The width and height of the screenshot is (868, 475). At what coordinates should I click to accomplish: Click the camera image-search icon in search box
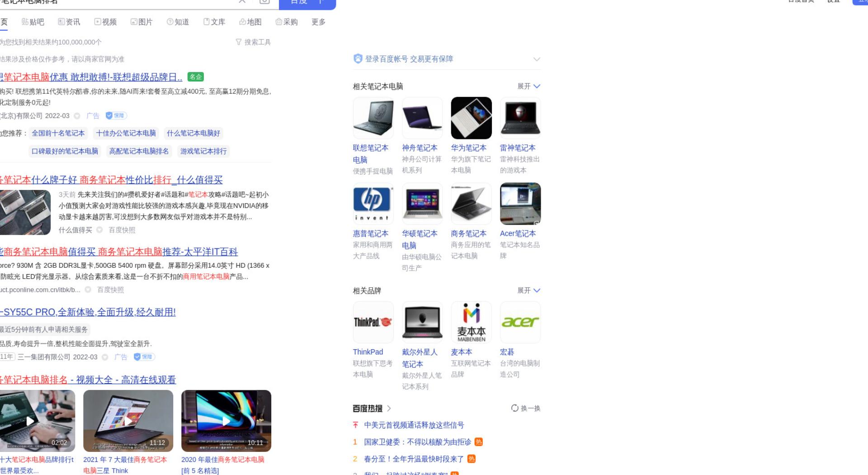coord(264,1)
